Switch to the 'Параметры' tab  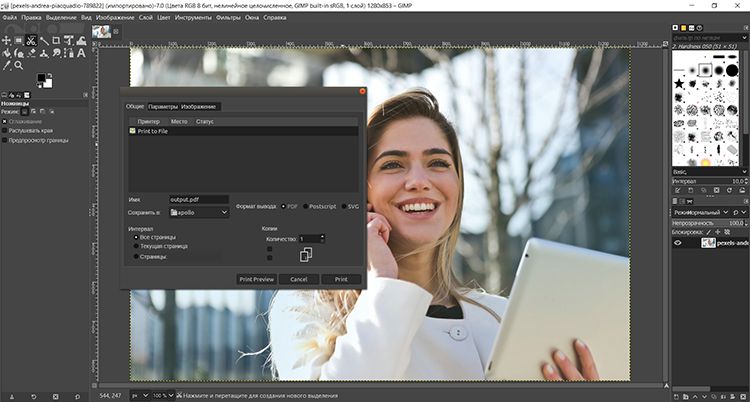[x=163, y=106]
